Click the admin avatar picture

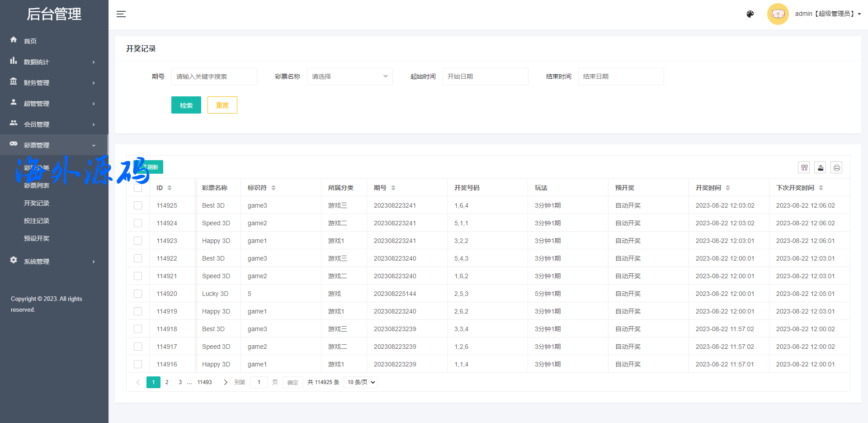(778, 14)
